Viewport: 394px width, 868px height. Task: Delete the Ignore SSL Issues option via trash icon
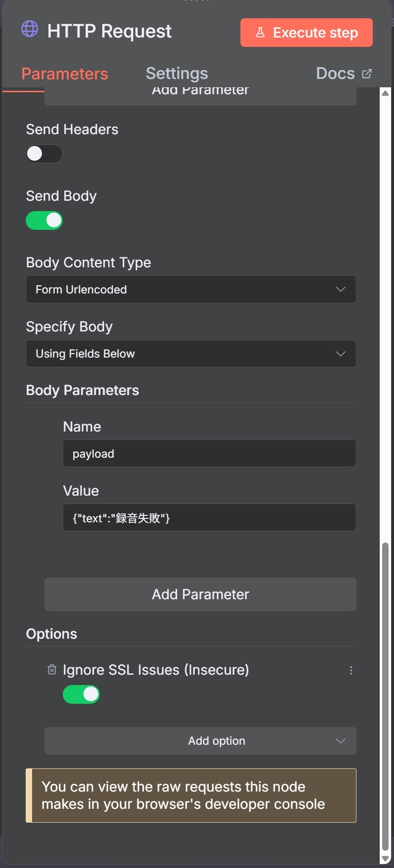coord(52,669)
